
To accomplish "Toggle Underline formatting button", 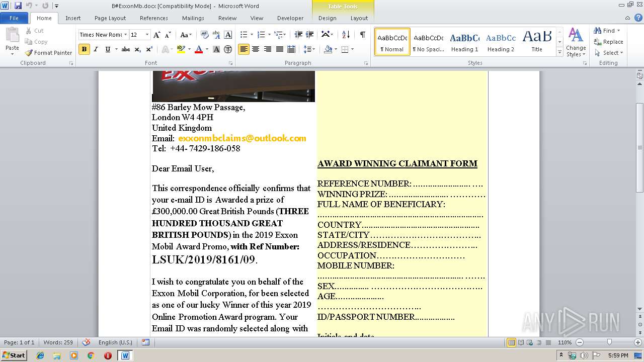I will pos(108,49).
